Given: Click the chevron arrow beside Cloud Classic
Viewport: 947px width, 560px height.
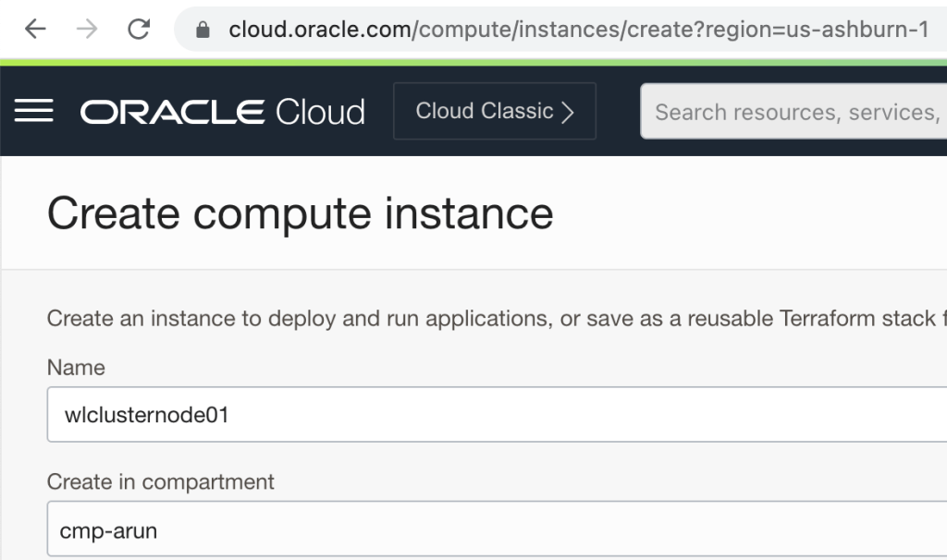Looking at the screenshot, I should click(x=569, y=112).
